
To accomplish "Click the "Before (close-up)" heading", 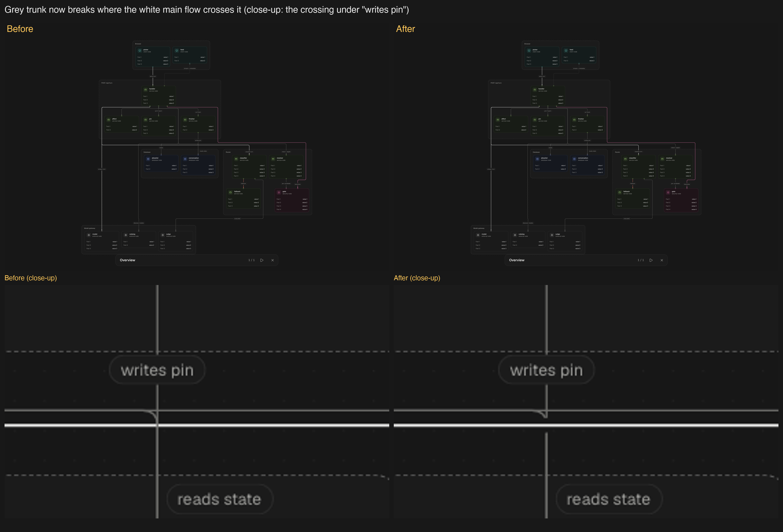I will pos(31,278).
